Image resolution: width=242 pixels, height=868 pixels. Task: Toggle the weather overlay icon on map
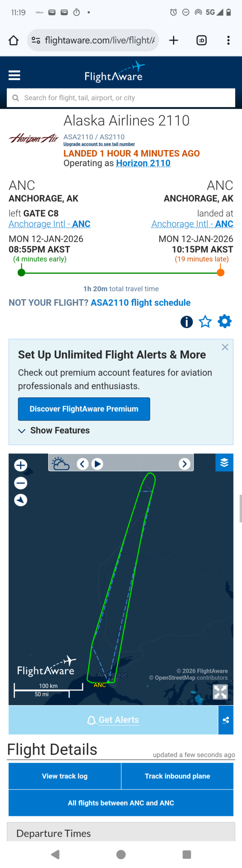(60, 464)
